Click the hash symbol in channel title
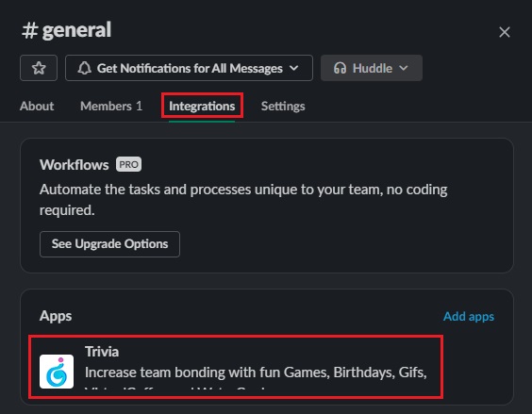This screenshot has height=414, width=532. pyautogui.click(x=29, y=30)
